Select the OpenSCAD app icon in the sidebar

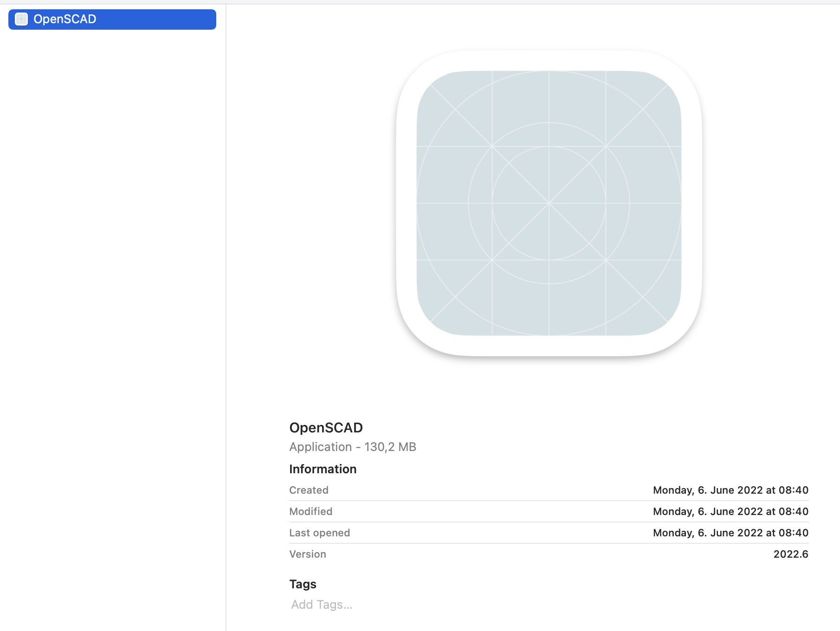click(x=21, y=19)
